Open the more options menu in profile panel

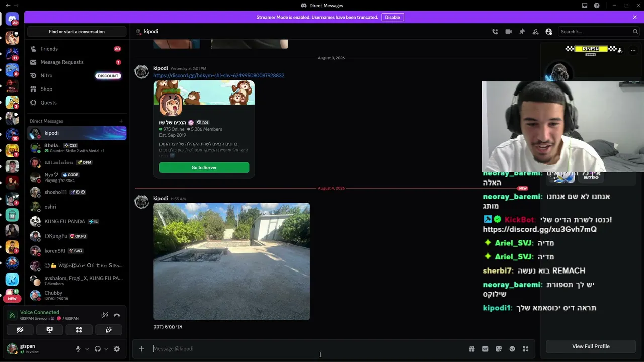(x=633, y=50)
